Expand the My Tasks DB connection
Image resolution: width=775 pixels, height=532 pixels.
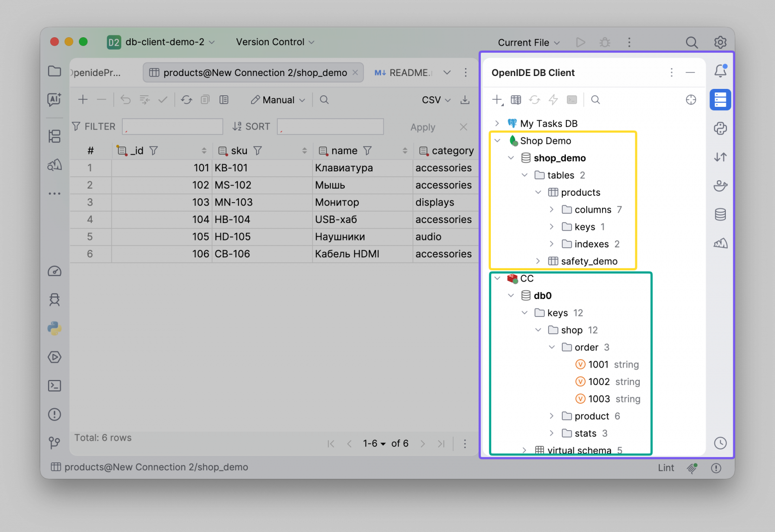click(497, 123)
